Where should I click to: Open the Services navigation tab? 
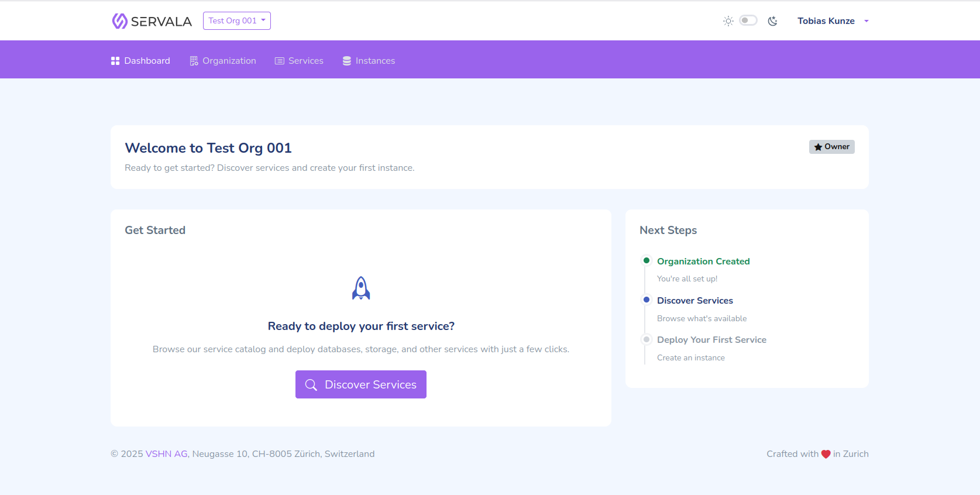[299, 61]
